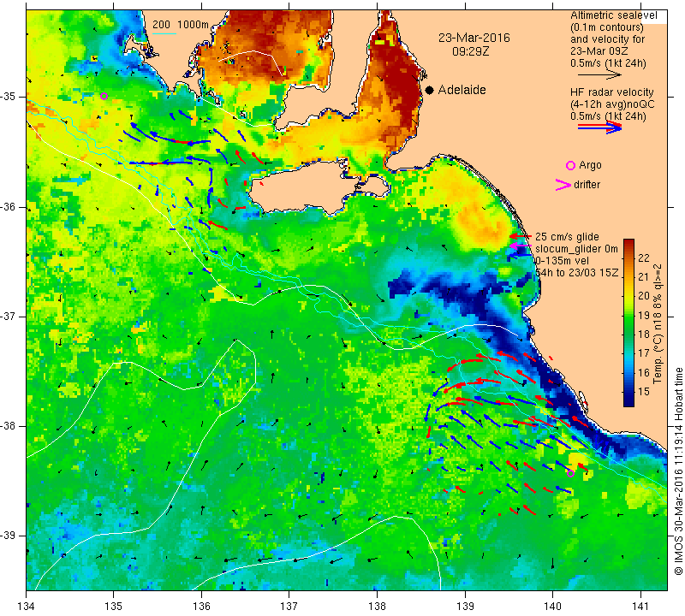Click the colorbar temperature axis title
685x616 pixels.
[x=658, y=323]
